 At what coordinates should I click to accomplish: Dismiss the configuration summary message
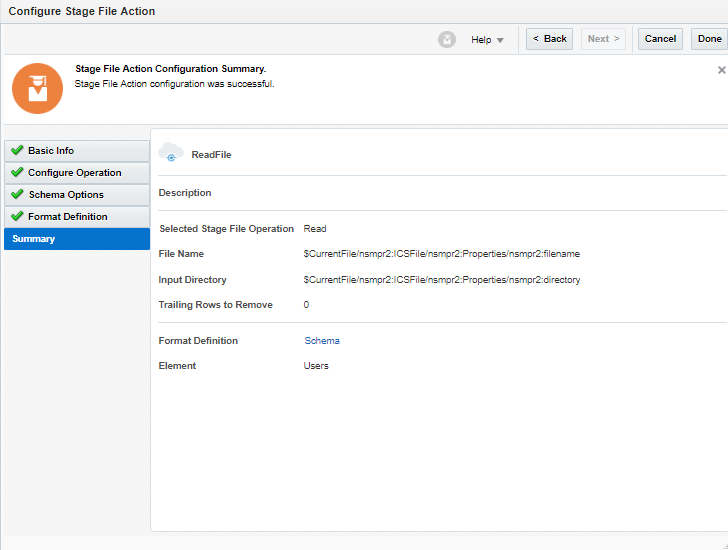tap(722, 70)
